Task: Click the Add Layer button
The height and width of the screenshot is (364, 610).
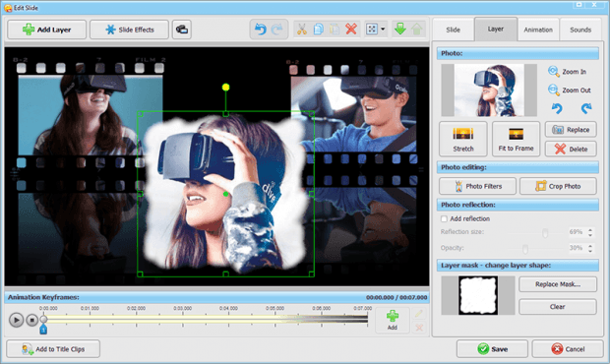Action: pyautogui.click(x=46, y=30)
